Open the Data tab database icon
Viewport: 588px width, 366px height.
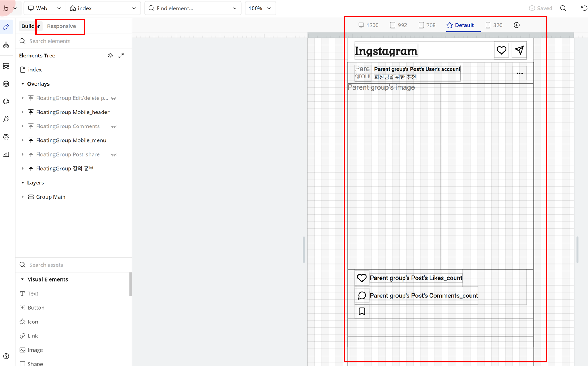(x=6, y=84)
